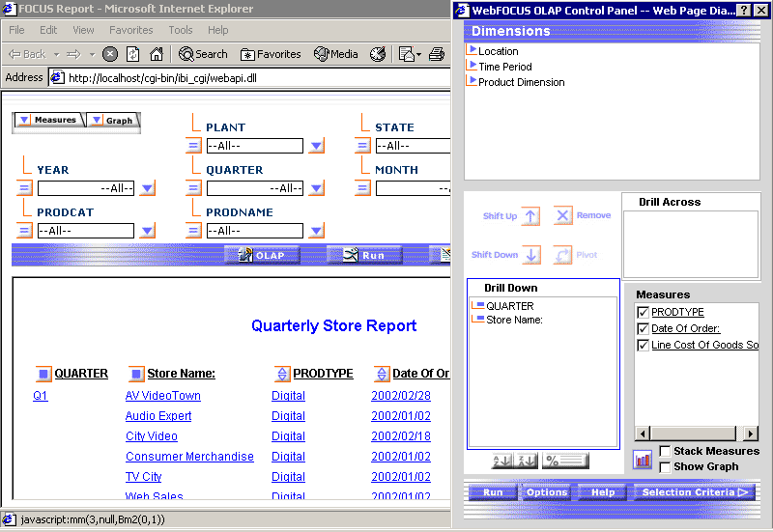This screenshot has height=532, width=773.
Task: Click the Measures list horizontal scrollbar
Action: tap(696, 434)
